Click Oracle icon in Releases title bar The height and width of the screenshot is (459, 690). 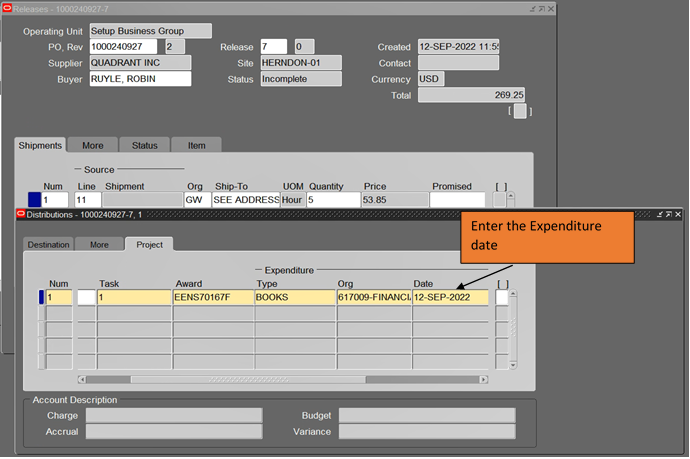click(7, 8)
